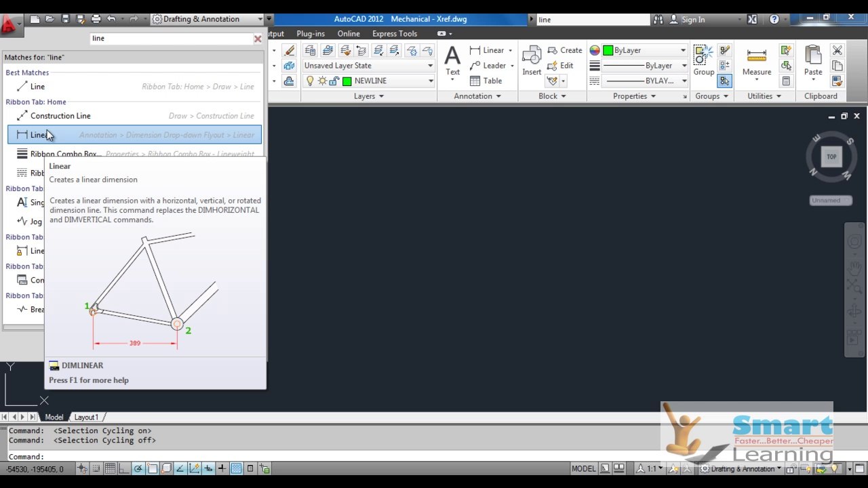Click the green ByLayer color swatch in Properties
Image resolution: width=868 pixels, height=488 pixels.
click(x=608, y=50)
